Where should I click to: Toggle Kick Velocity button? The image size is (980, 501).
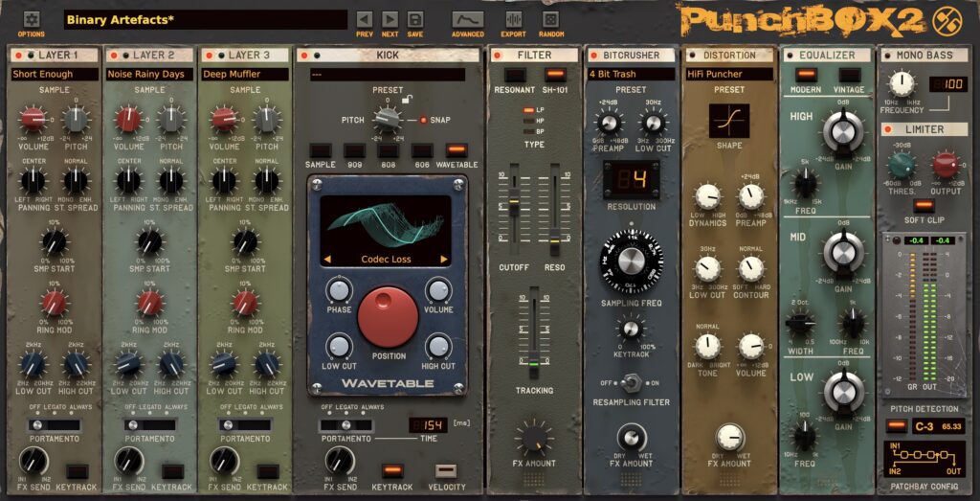tap(446, 471)
